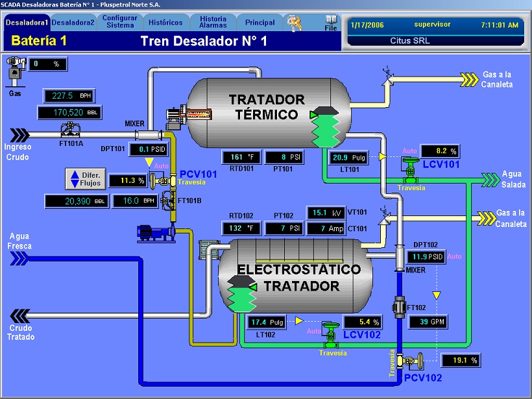Open the Principal screen button
This screenshot has width=532, height=399.
[260, 23]
